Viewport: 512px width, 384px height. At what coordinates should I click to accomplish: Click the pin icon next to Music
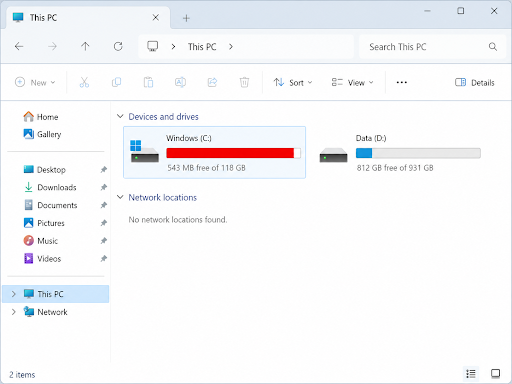pyautogui.click(x=104, y=241)
